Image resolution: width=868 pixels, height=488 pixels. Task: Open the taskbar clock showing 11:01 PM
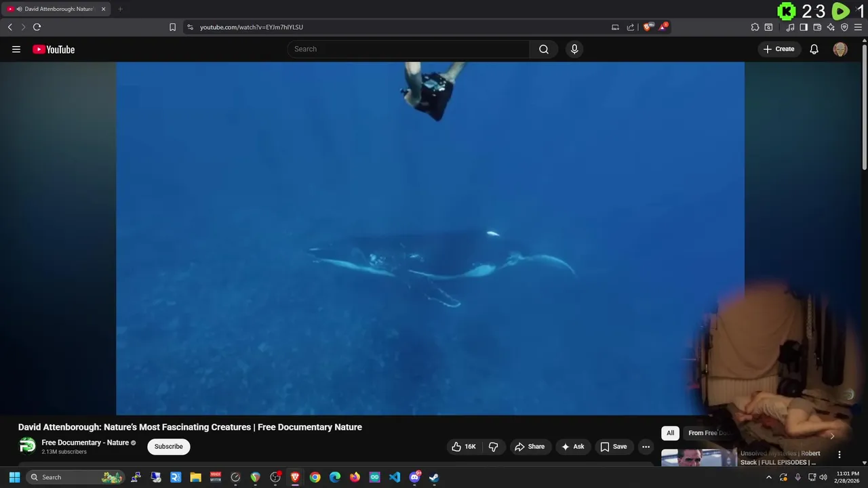tap(848, 477)
